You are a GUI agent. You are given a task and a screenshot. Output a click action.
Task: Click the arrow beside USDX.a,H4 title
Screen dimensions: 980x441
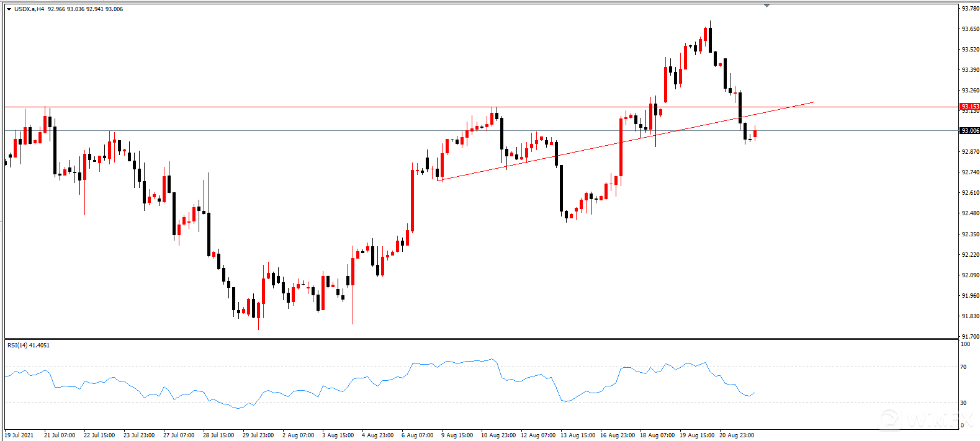point(9,9)
